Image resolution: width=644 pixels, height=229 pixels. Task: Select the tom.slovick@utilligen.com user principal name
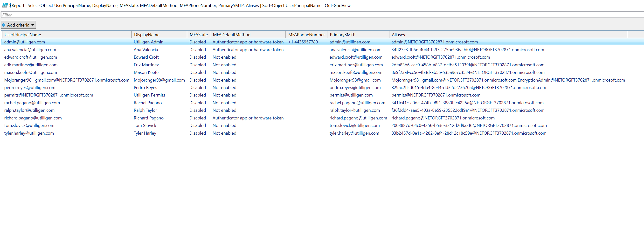point(29,125)
